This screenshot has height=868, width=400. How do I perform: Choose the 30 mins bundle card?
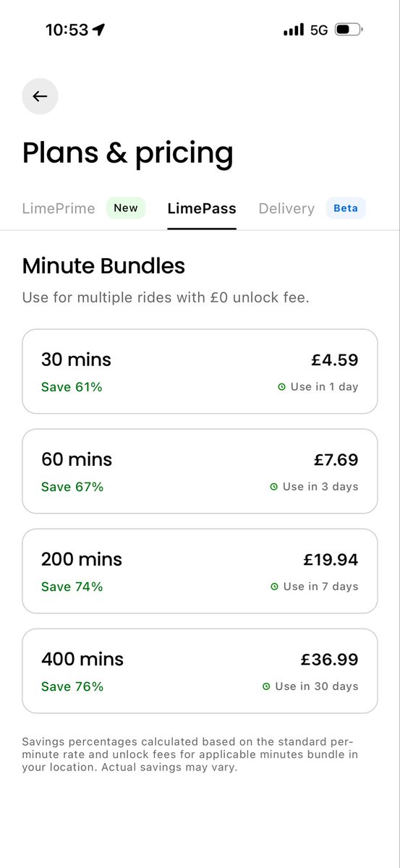[200, 371]
